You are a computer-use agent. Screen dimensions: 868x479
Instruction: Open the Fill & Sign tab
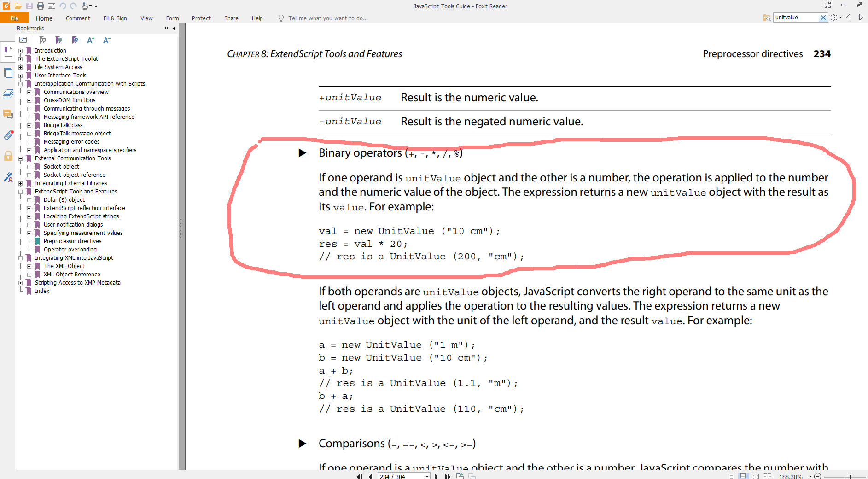point(115,18)
